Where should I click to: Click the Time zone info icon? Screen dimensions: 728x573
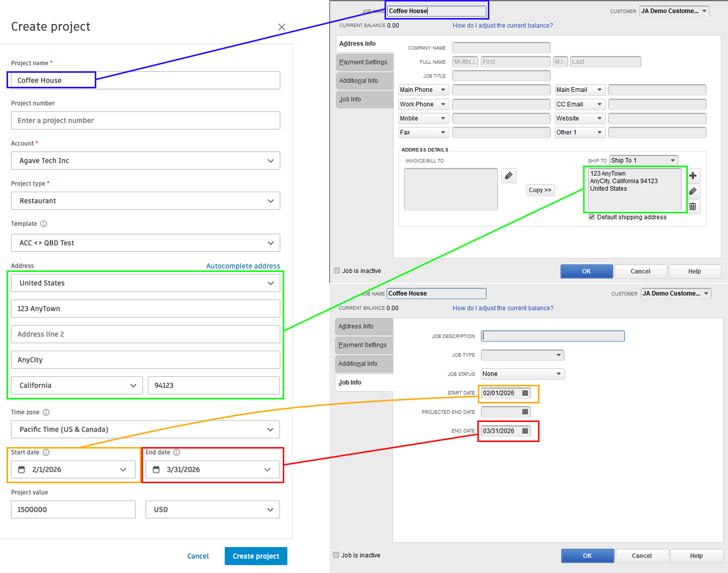[46, 412]
